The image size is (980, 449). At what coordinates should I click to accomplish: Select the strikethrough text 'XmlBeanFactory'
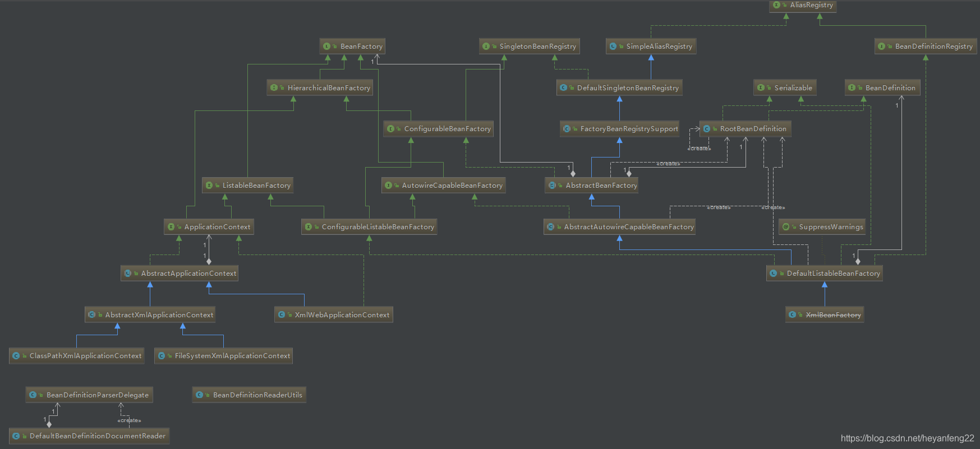pos(834,315)
